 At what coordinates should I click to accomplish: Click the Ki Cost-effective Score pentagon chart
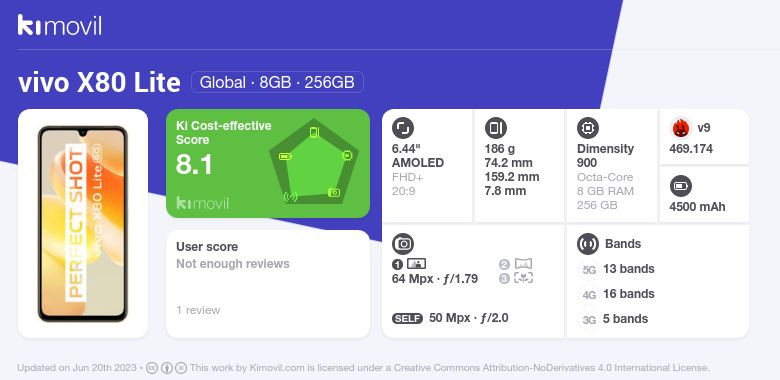[x=314, y=162]
